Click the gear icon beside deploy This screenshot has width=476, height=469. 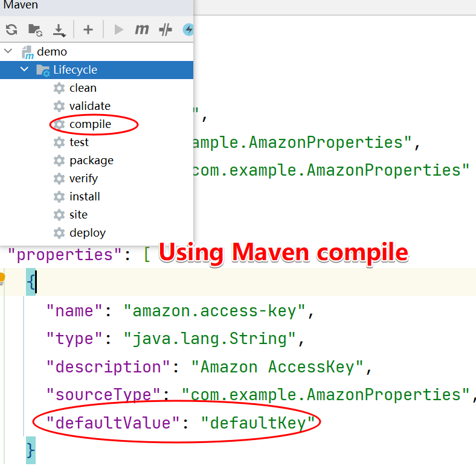coord(59,233)
